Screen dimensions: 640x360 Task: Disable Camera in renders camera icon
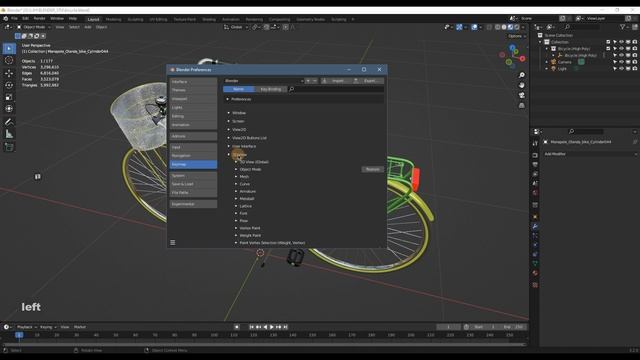pyautogui.click(x=634, y=62)
